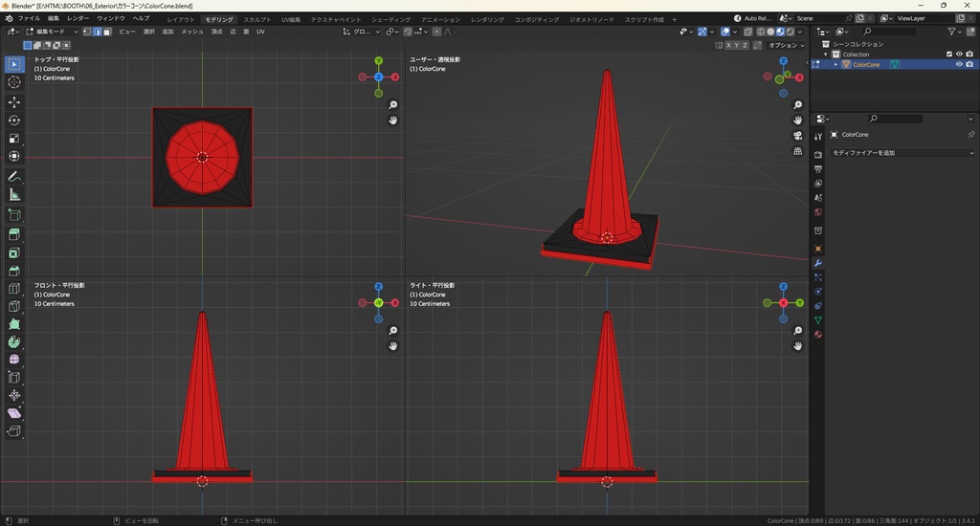Click the オプション button in the viewport
The height and width of the screenshot is (526, 980).
pos(785,45)
